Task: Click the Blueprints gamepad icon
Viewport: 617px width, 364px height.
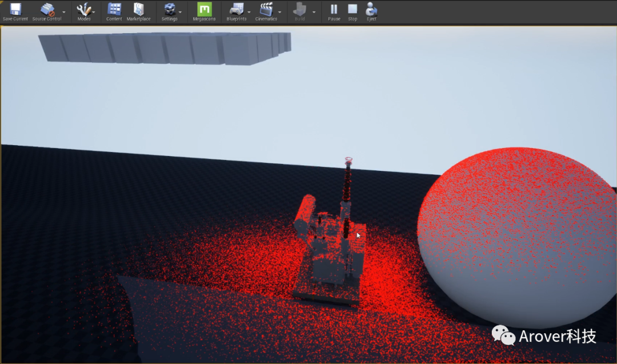Action: pos(236,9)
